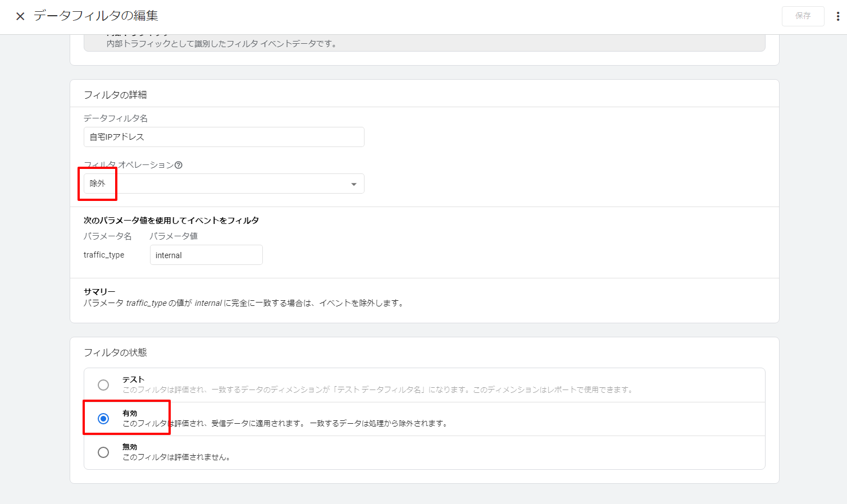Expand the dropdown arrow of filter operation

click(x=353, y=184)
